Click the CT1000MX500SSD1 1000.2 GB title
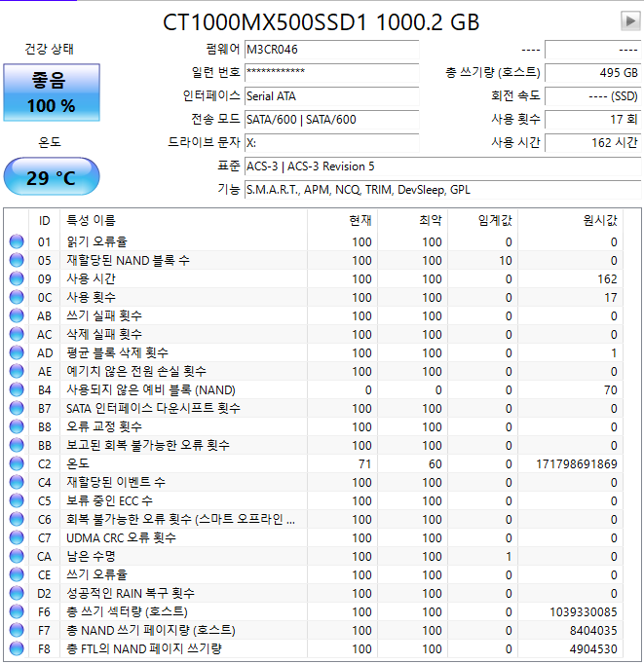The width and height of the screenshot is (644, 664). click(321, 22)
